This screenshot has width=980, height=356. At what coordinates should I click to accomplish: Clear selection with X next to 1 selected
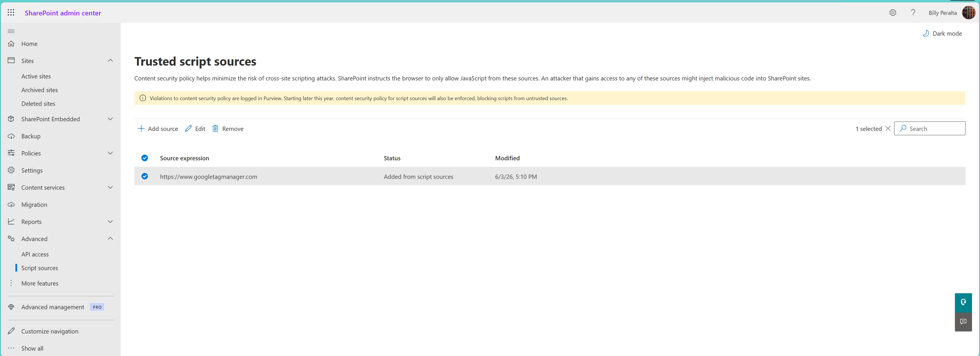tap(888, 129)
